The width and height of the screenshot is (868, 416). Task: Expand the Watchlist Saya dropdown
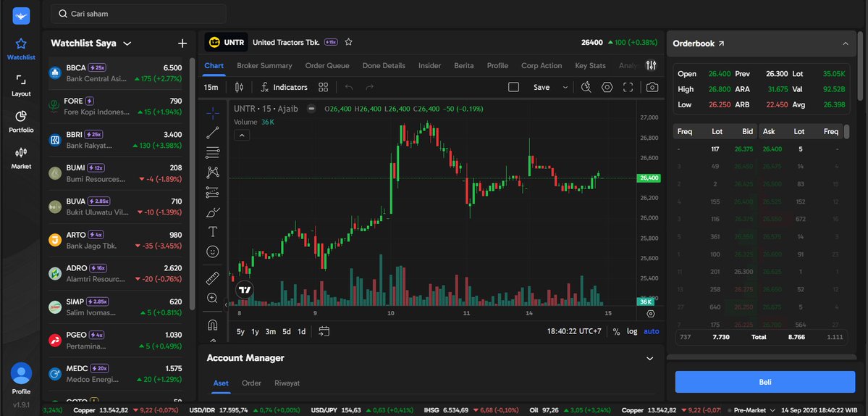pos(127,43)
